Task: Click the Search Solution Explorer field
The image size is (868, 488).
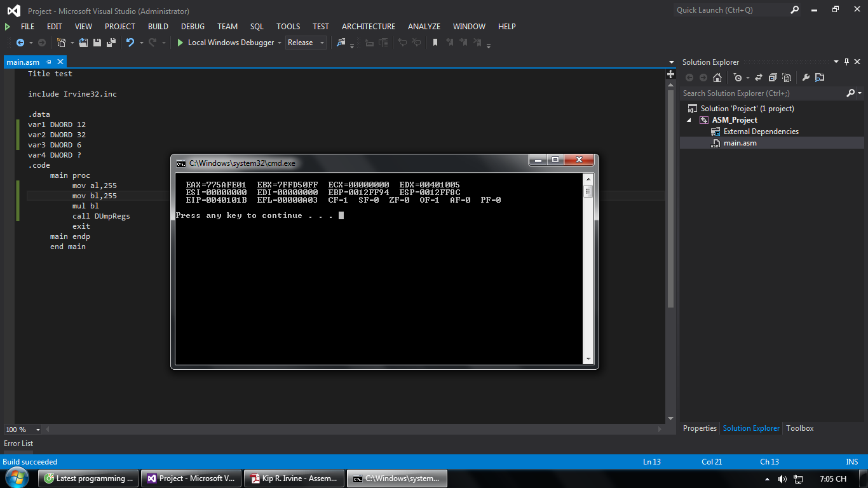Action: click(x=763, y=93)
